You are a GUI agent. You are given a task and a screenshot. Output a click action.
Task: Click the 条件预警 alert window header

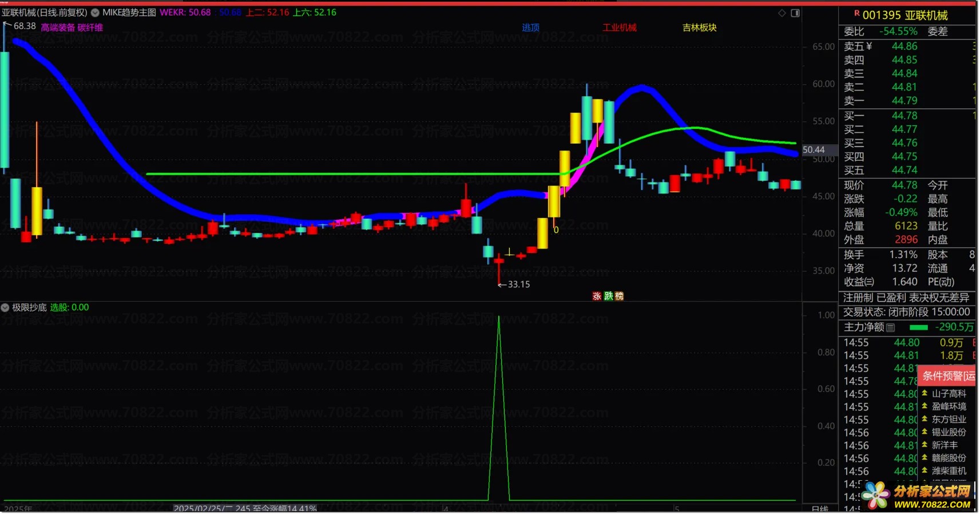click(947, 376)
